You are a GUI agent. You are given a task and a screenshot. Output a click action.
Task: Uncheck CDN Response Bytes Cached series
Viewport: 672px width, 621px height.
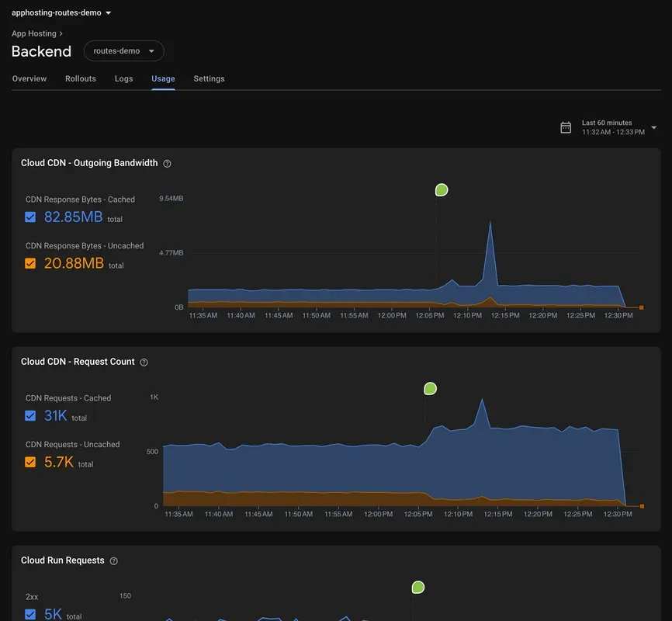(30, 217)
